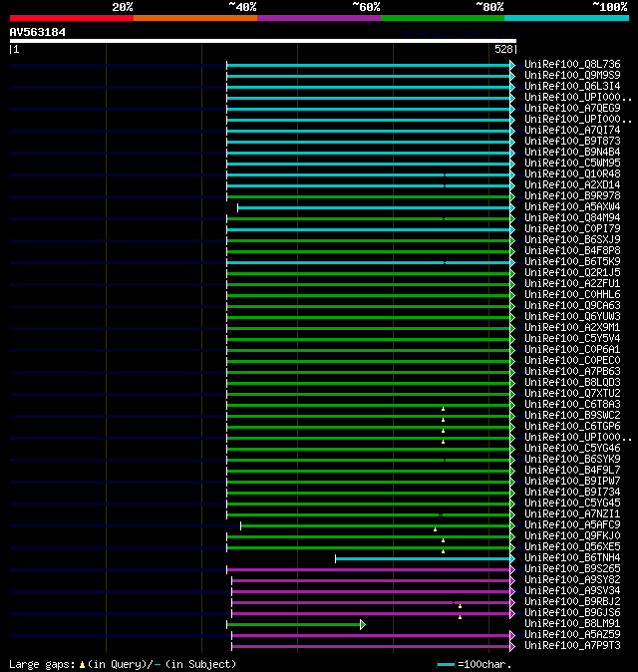Select the UniRef100_B9I734 label
The image size is (638, 672).
coord(572,493)
